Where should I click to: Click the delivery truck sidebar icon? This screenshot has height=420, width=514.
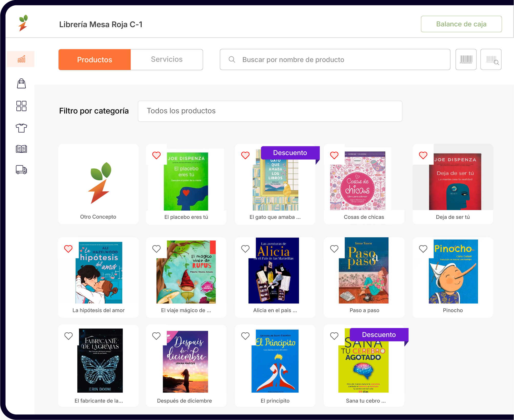tap(21, 170)
